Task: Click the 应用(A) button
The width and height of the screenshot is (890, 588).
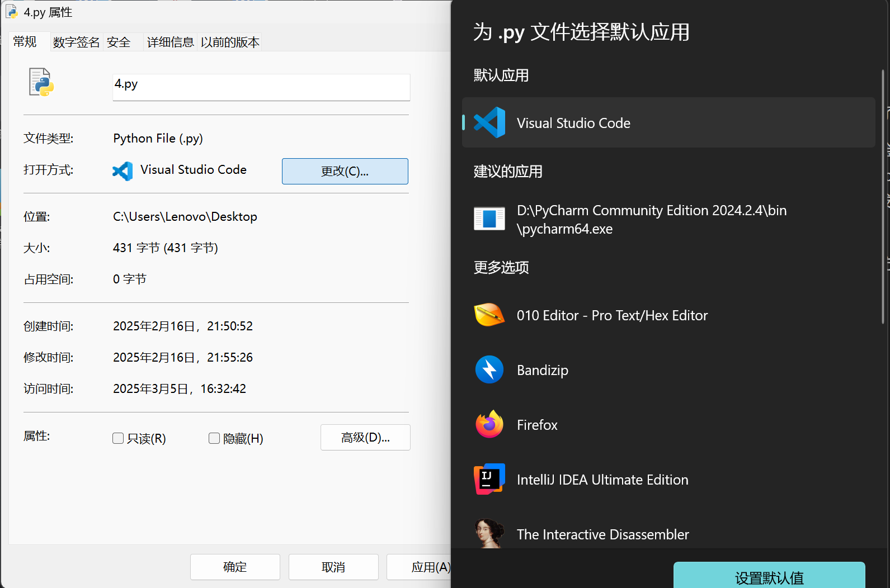Action: point(419,567)
